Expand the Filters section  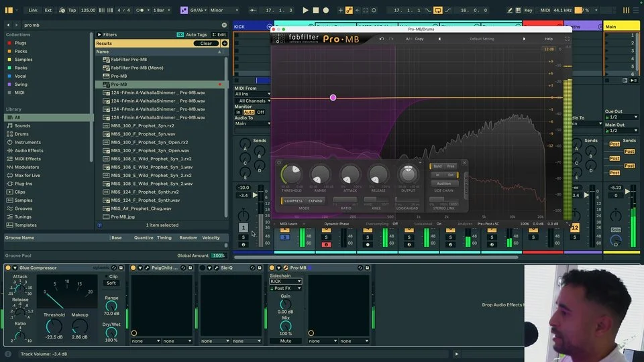[99, 35]
